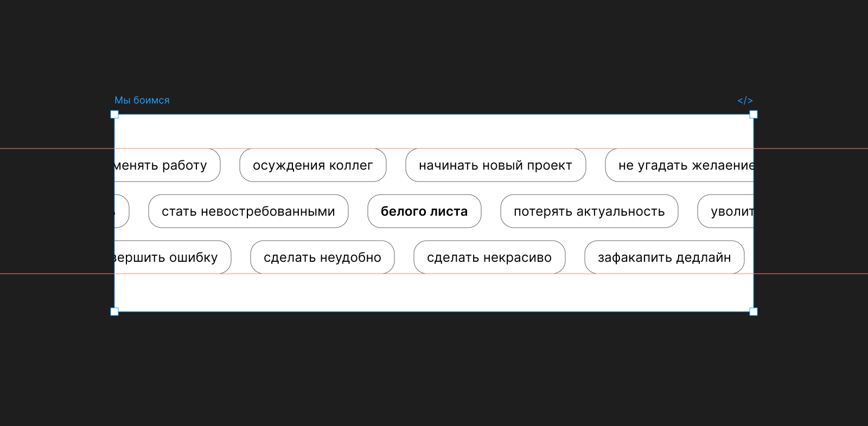868x426 pixels.
Task: Click the bold "белого листа" chip
Action: (x=424, y=211)
